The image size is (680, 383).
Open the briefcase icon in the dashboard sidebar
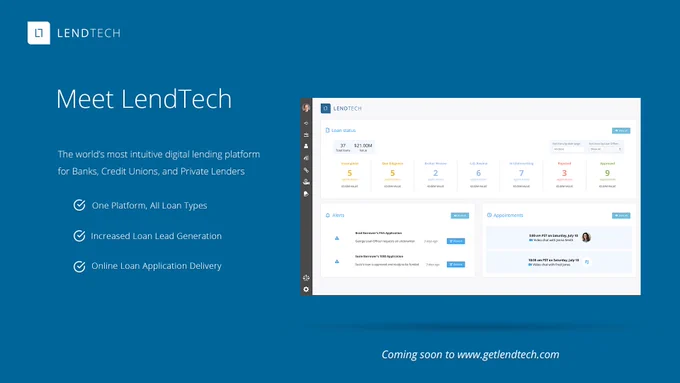[x=306, y=135]
